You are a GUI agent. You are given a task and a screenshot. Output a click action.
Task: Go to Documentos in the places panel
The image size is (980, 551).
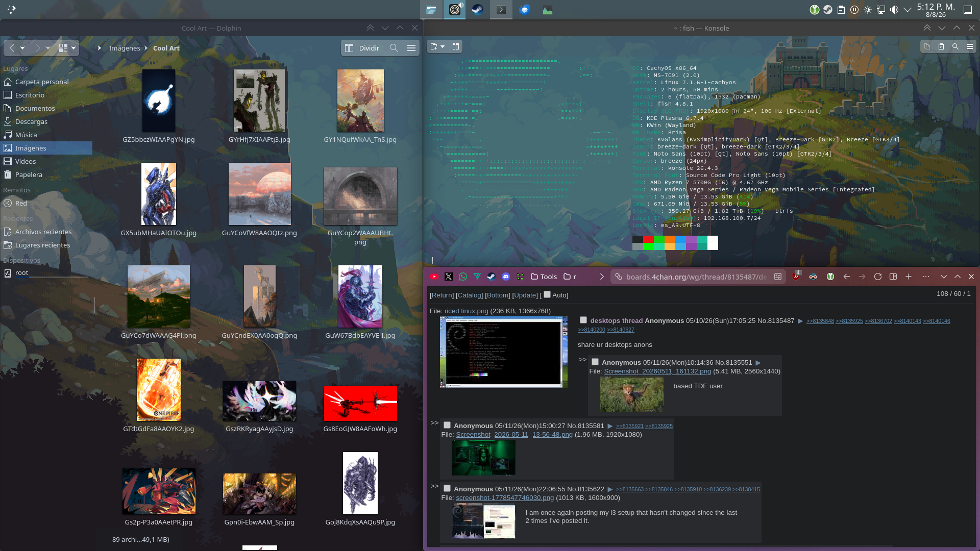click(46, 108)
